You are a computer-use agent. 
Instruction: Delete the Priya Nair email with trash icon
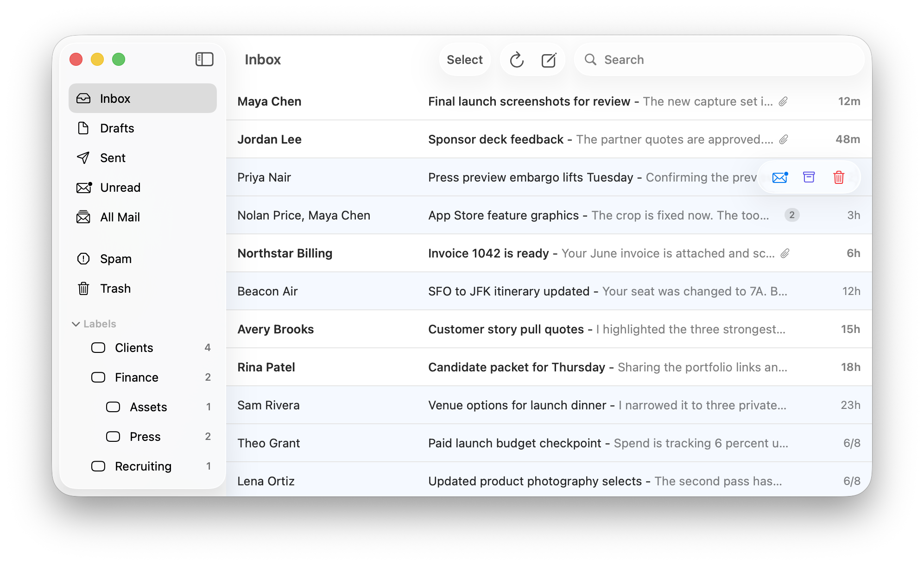839,177
